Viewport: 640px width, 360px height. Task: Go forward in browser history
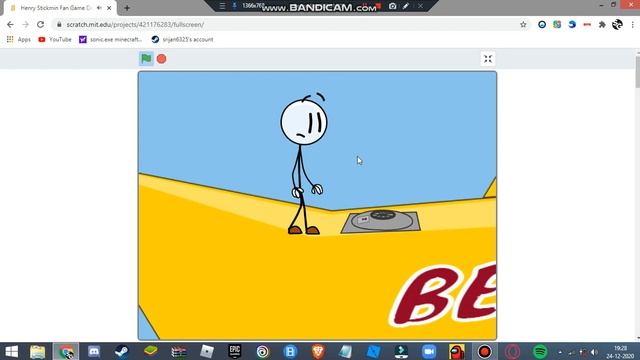pyautogui.click(x=25, y=24)
